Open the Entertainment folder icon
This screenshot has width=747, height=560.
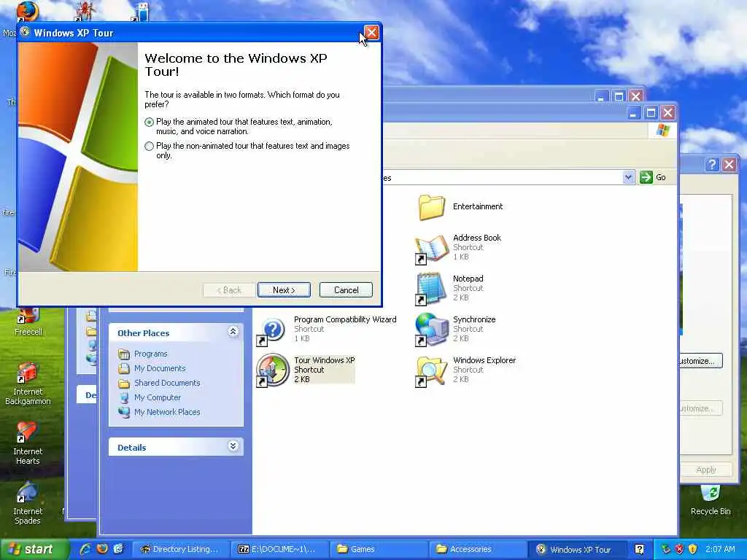point(432,206)
